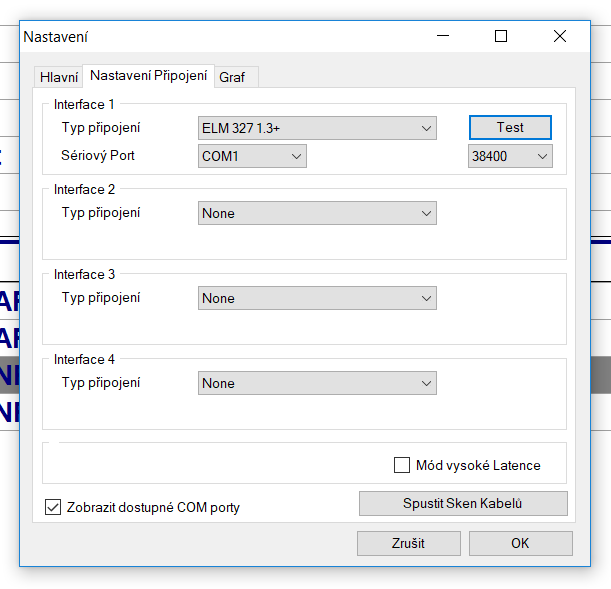Screen dimensions: 611x589
Task: Select the Nastavení Připojení tab
Action: point(149,76)
